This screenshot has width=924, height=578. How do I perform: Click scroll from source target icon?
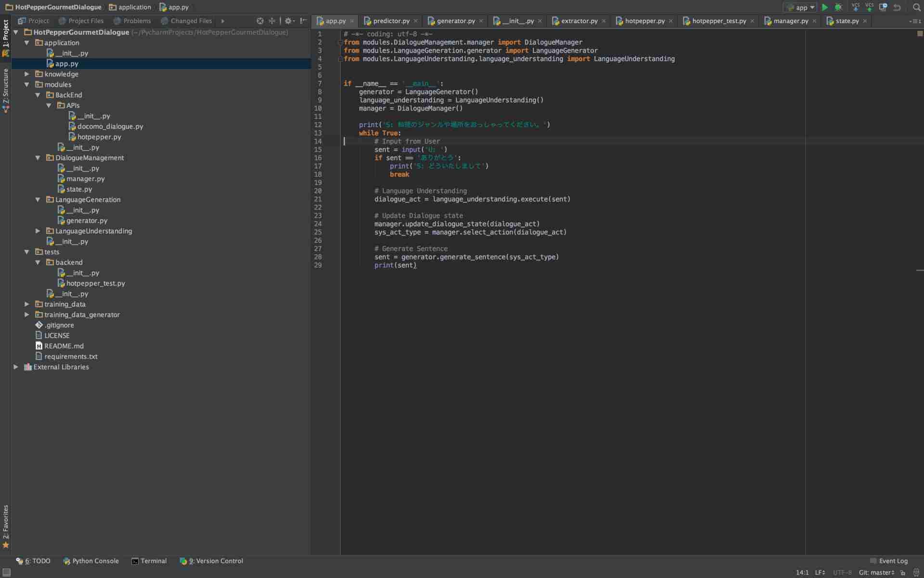click(x=260, y=21)
